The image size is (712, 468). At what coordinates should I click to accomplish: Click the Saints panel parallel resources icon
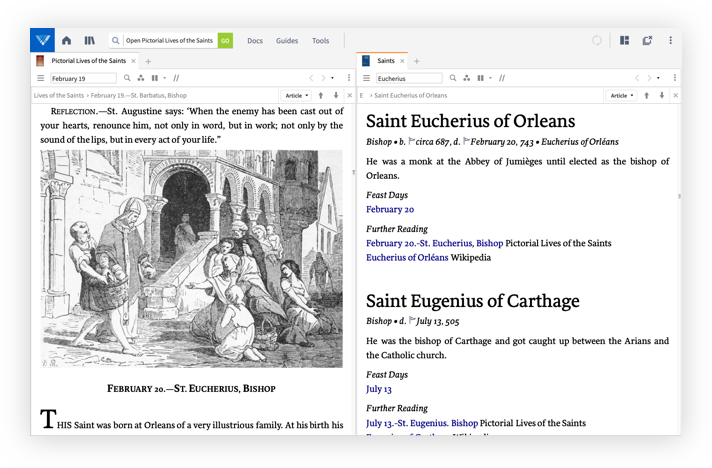point(502,78)
